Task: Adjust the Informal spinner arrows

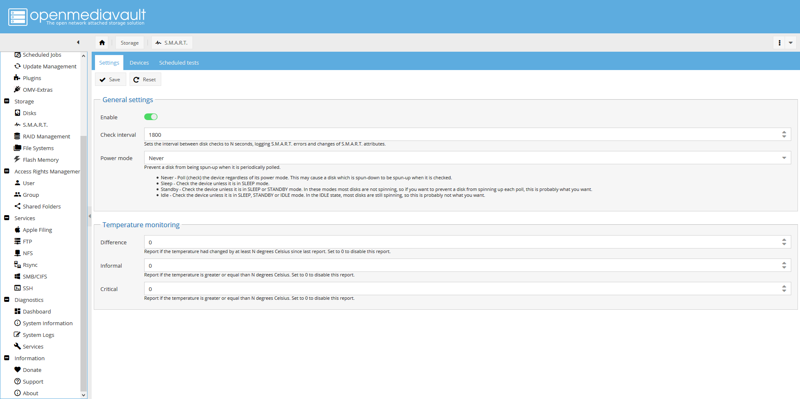Action: [x=784, y=265]
